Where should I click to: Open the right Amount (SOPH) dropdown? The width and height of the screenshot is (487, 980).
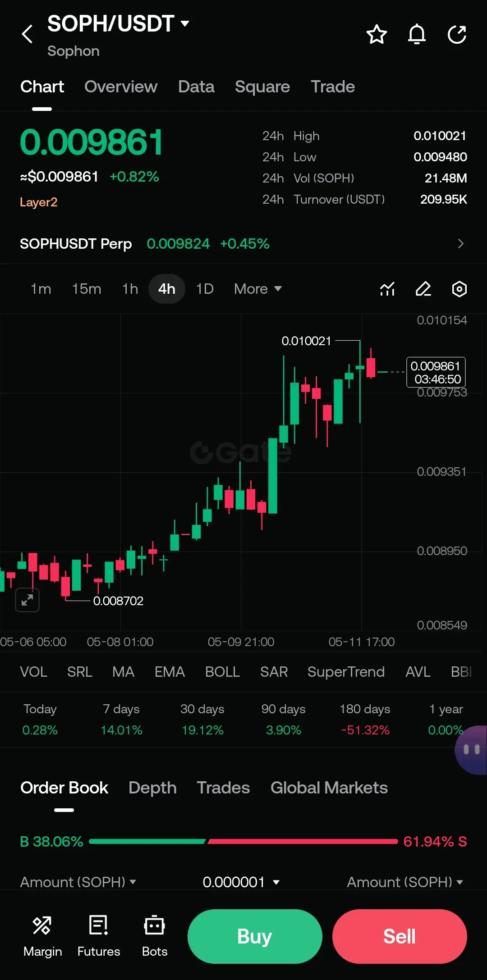[405, 882]
